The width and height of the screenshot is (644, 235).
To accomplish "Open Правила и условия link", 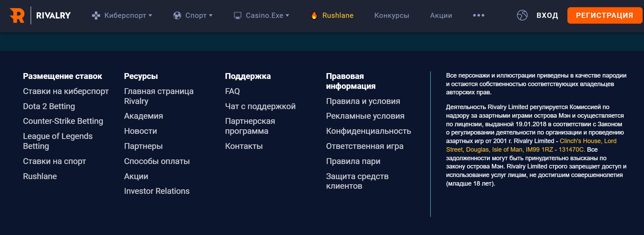I will click(363, 101).
